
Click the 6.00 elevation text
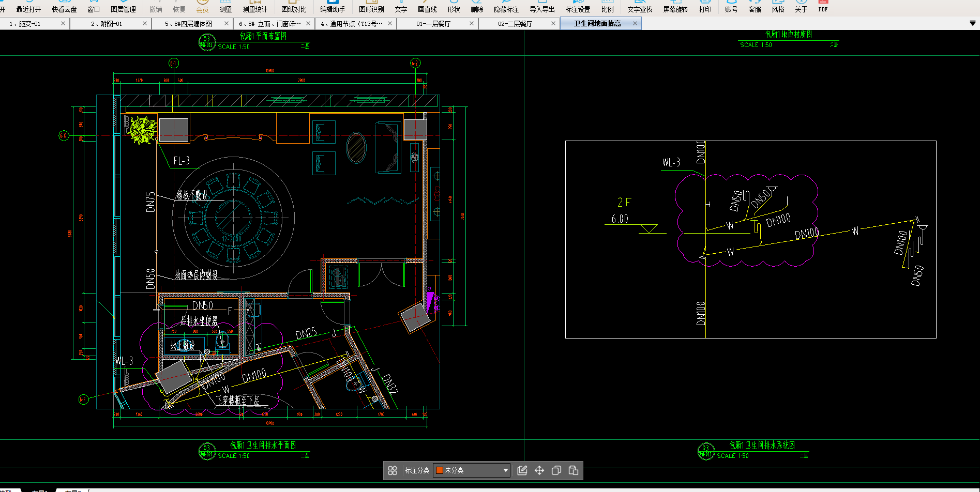click(x=620, y=219)
